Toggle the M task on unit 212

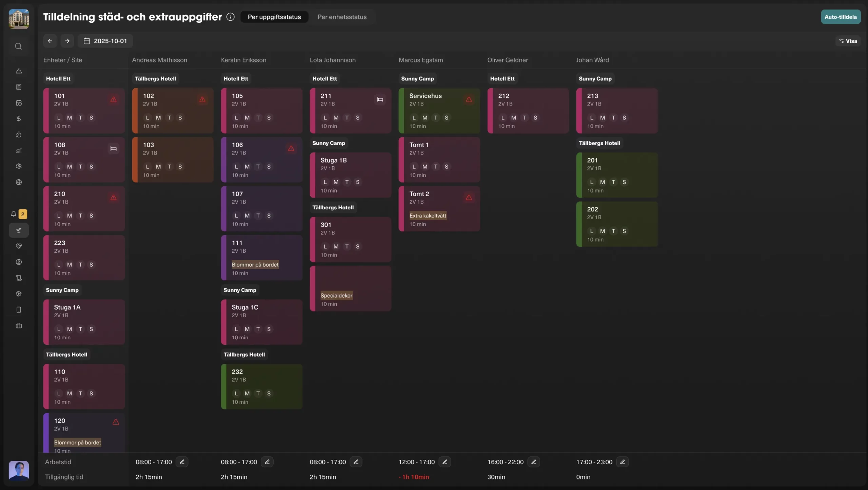click(514, 118)
